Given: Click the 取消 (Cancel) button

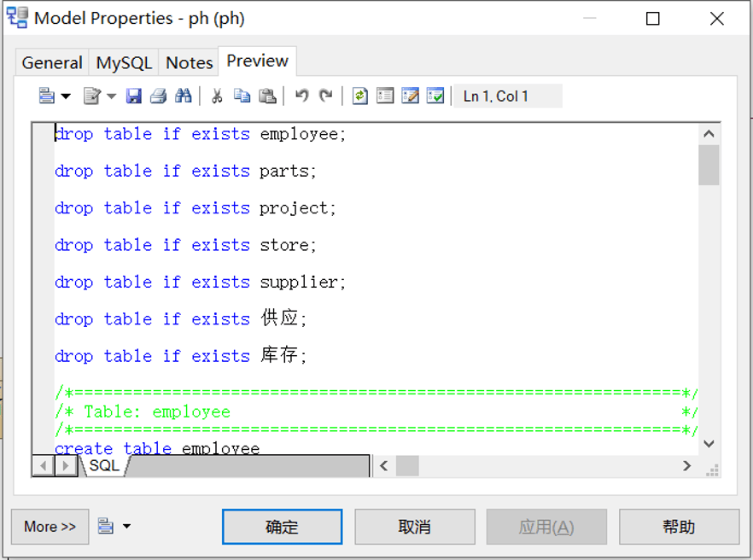Looking at the screenshot, I should 414,527.
